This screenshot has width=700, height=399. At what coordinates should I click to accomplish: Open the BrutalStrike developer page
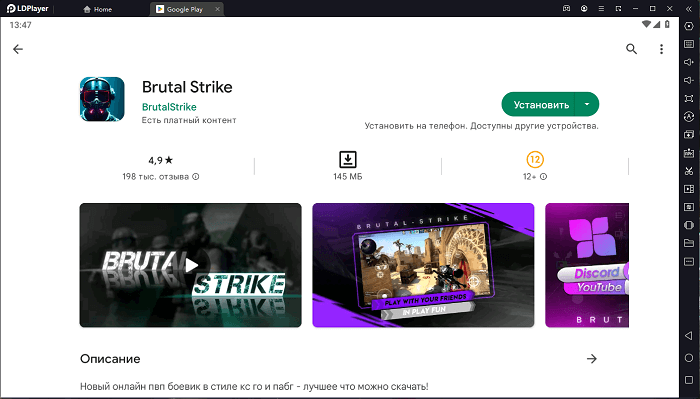pos(169,107)
